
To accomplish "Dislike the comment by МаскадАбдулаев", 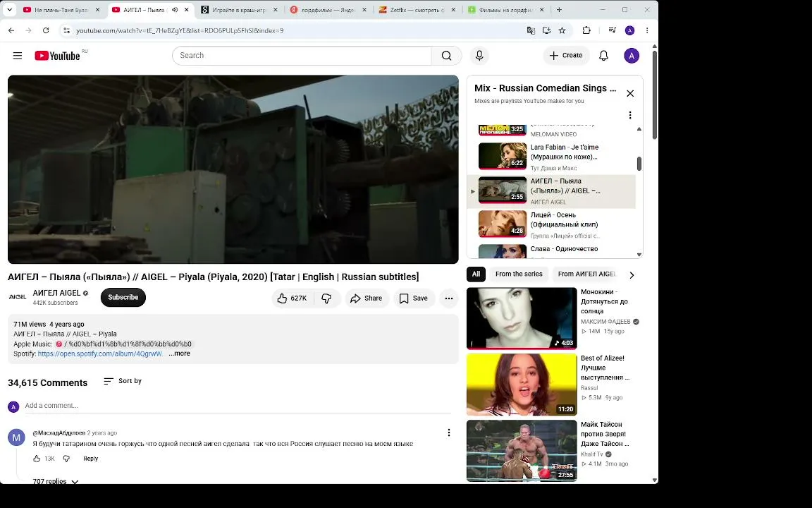I will tap(66, 458).
